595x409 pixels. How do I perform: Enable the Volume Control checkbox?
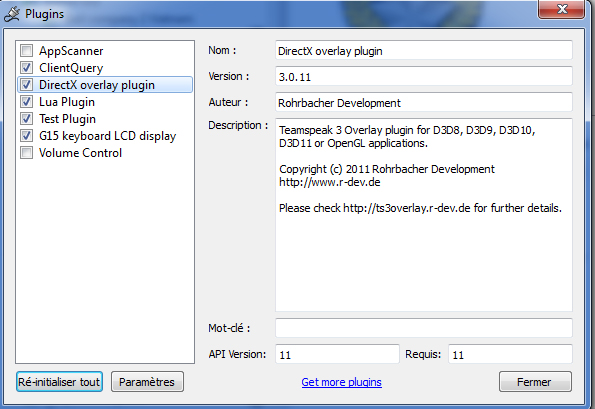coord(26,153)
